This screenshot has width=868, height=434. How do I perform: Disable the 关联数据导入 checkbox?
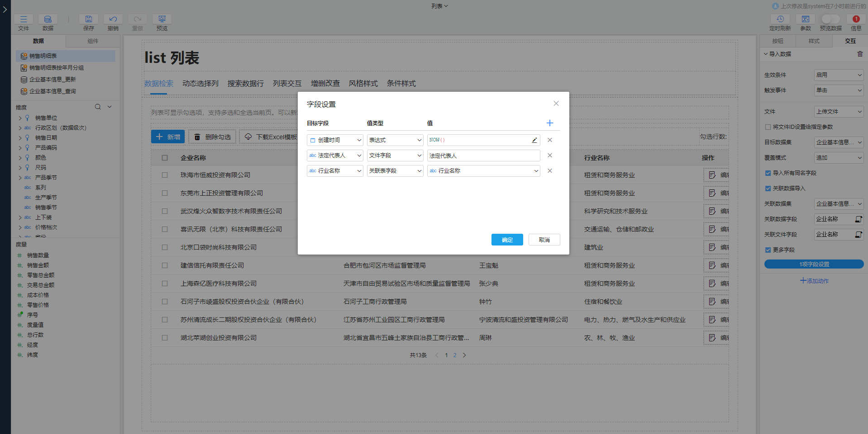coord(768,189)
